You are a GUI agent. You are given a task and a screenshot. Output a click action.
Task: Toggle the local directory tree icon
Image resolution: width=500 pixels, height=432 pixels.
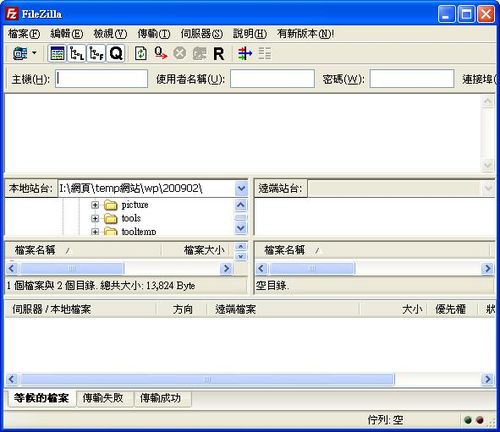coord(77,53)
